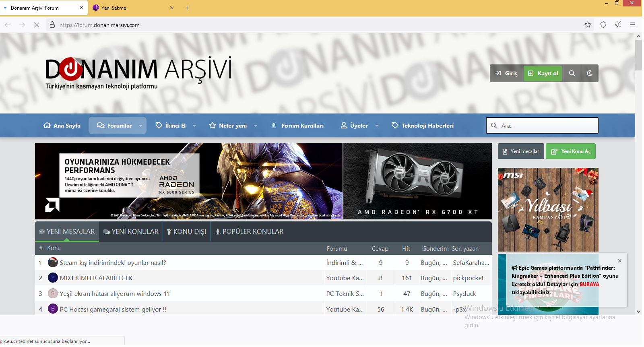Screen dimensions: 644x347
Task: Open Teknoloji Haberleri in navigation bar
Action: click(x=423, y=126)
